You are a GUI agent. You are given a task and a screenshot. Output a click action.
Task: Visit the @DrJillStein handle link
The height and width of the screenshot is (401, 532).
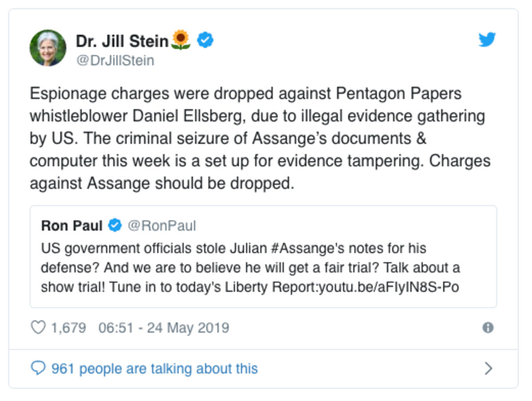click(x=115, y=60)
